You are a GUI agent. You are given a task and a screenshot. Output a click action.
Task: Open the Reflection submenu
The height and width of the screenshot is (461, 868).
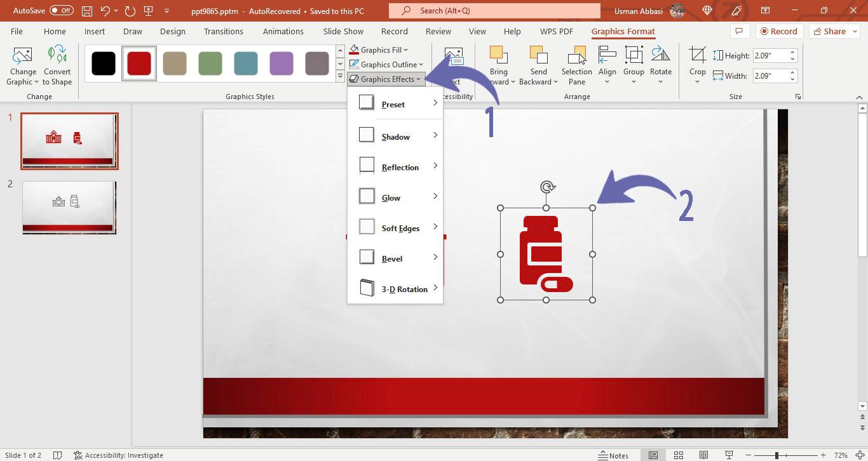coord(395,167)
